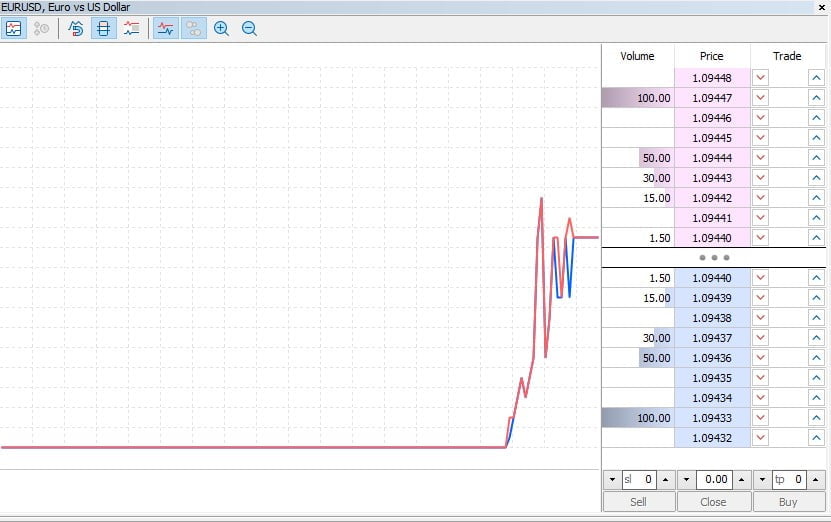Toggle the spread compact view icon

pos(104,29)
